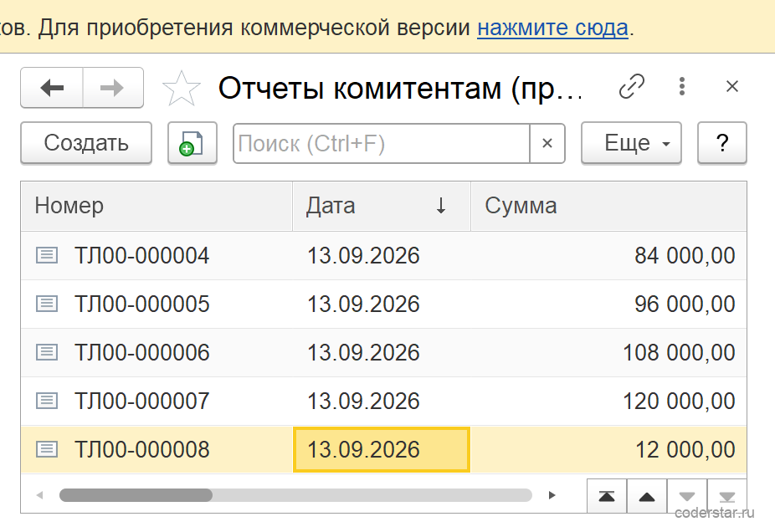This screenshot has width=775, height=532.
Task: Click date cell in row ТЛ00-000005
Action: pyautogui.click(x=381, y=304)
